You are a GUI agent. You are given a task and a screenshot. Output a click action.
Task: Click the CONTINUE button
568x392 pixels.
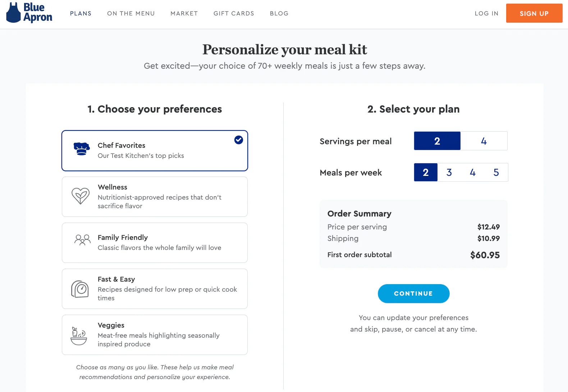pos(413,293)
